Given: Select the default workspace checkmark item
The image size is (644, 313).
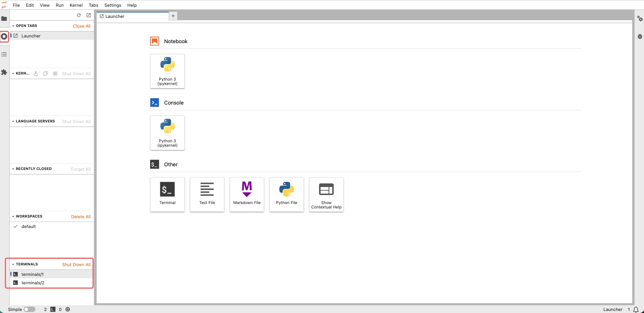Looking at the screenshot, I should (29, 227).
